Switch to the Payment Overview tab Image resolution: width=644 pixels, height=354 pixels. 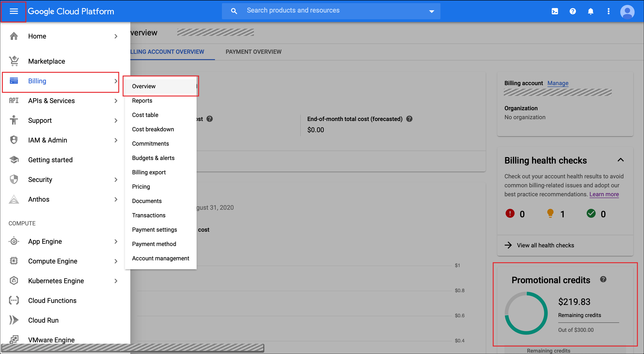tap(253, 52)
